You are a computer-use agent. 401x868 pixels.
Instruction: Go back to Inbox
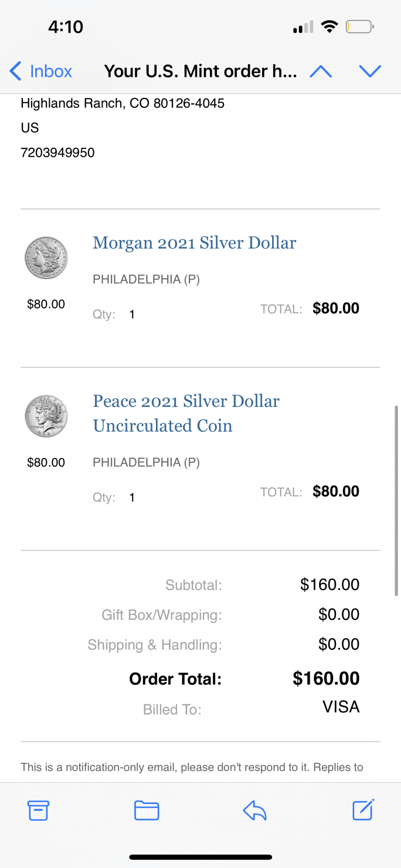point(41,71)
